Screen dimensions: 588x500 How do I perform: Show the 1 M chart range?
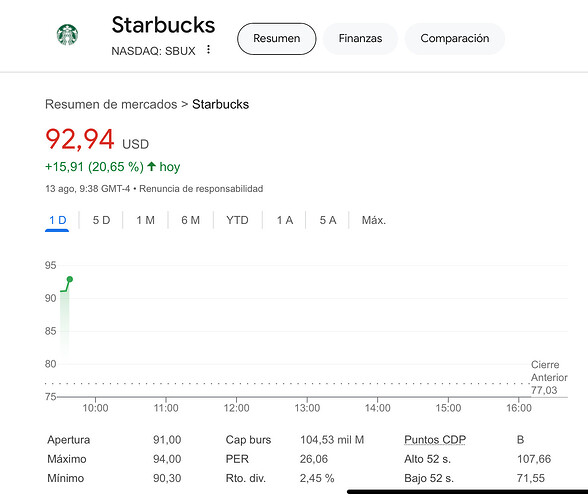click(146, 220)
